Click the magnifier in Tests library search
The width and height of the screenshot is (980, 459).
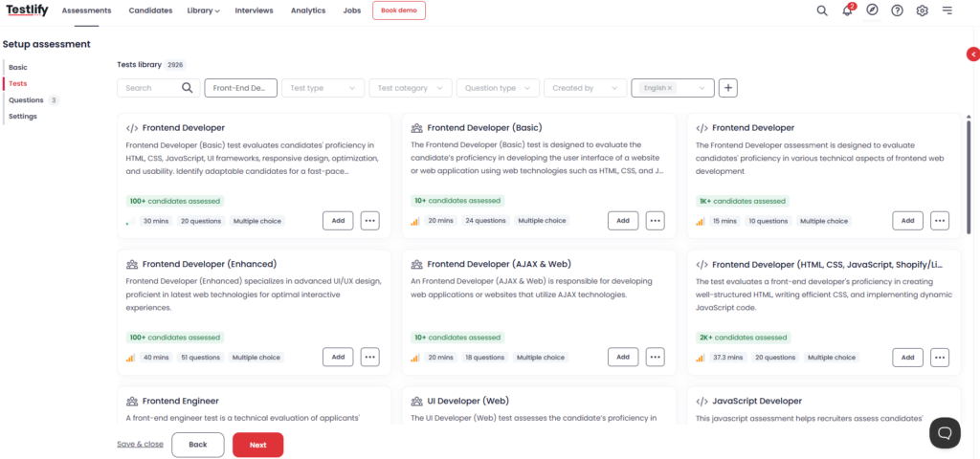(187, 88)
